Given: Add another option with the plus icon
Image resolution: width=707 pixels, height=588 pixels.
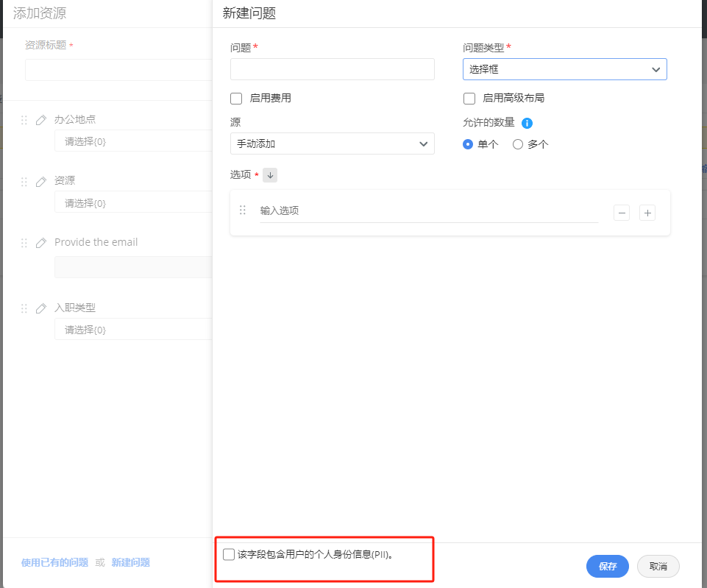Looking at the screenshot, I should click(647, 213).
